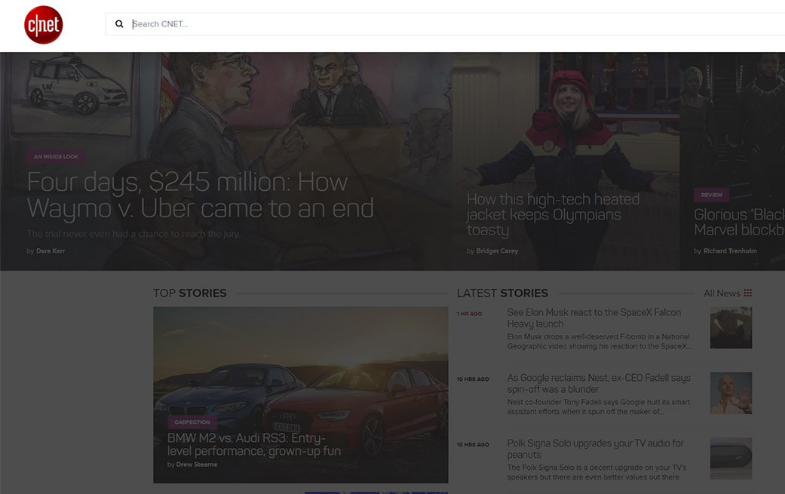The image size is (785, 494).
Task: Open author Drew Stearne's profile
Action: click(x=197, y=464)
